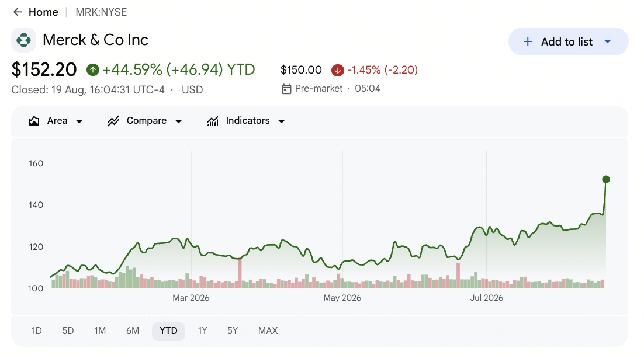Click the Compare lines icon

pyautogui.click(x=113, y=121)
